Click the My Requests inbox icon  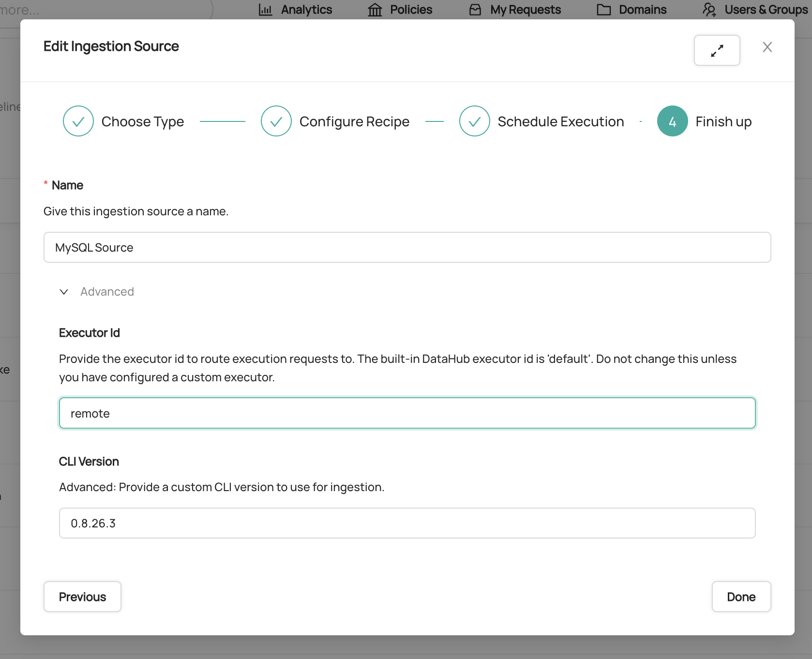click(475, 10)
